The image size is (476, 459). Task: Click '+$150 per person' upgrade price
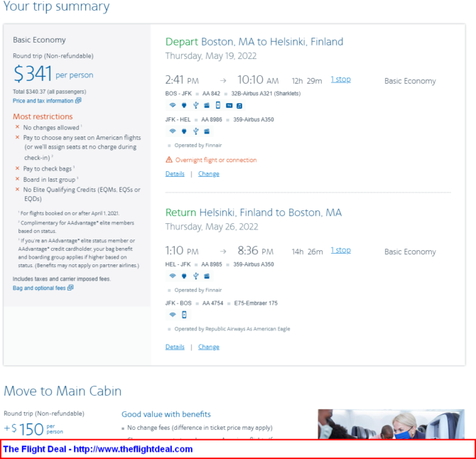point(33,429)
